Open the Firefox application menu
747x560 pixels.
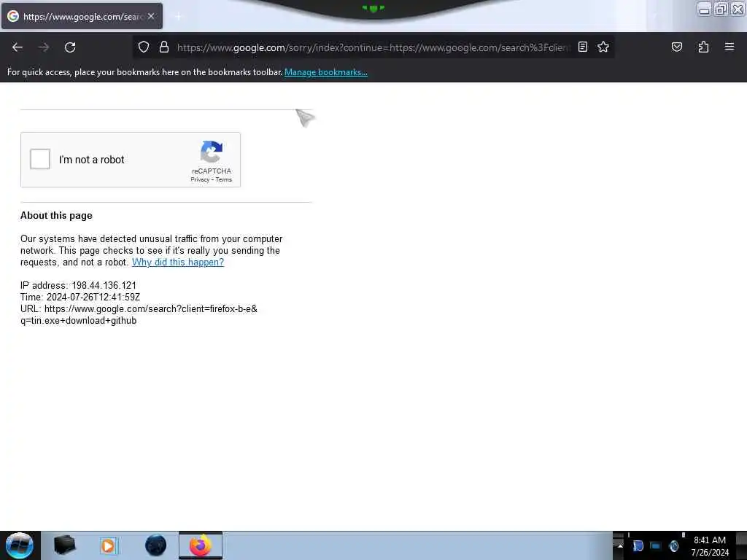pos(729,47)
